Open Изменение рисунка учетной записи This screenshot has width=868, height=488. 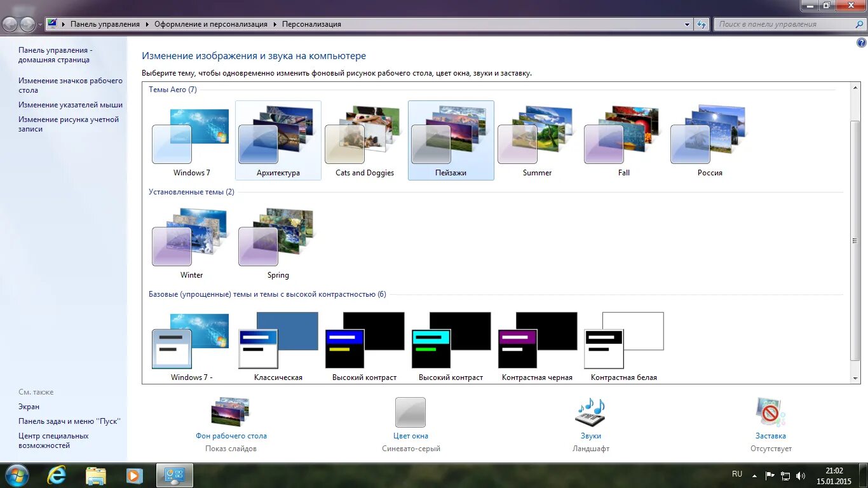(x=69, y=124)
